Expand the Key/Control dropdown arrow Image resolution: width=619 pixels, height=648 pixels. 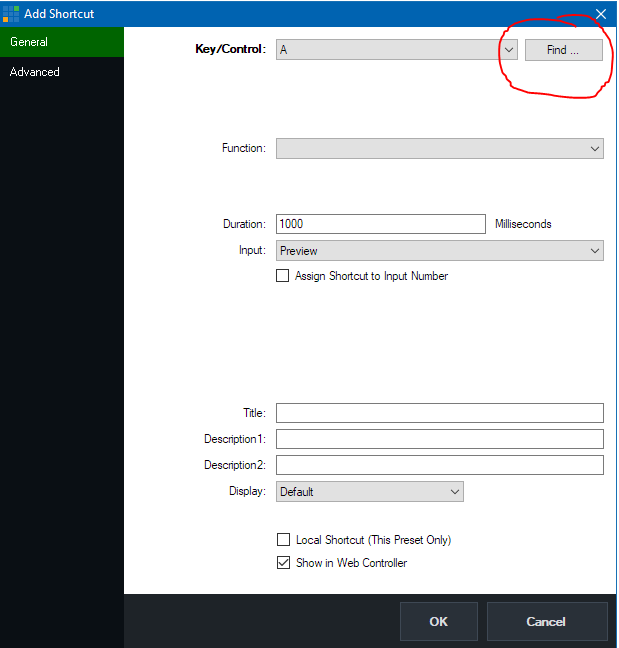pyautogui.click(x=507, y=50)
